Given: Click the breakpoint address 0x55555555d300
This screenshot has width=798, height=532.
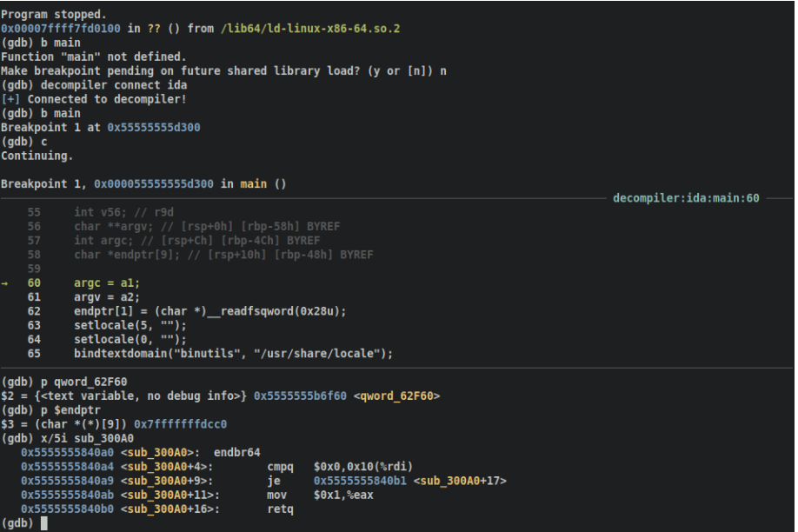Looking at the screenshot, I should [x=154, y=127].
